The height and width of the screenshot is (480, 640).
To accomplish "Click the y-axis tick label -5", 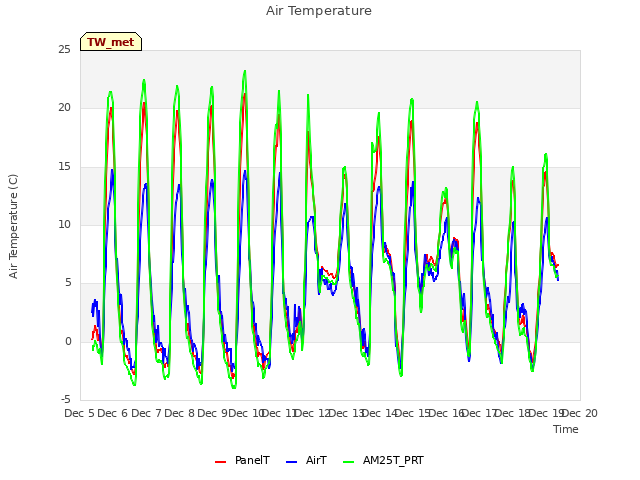I will [x=66, y=399].
